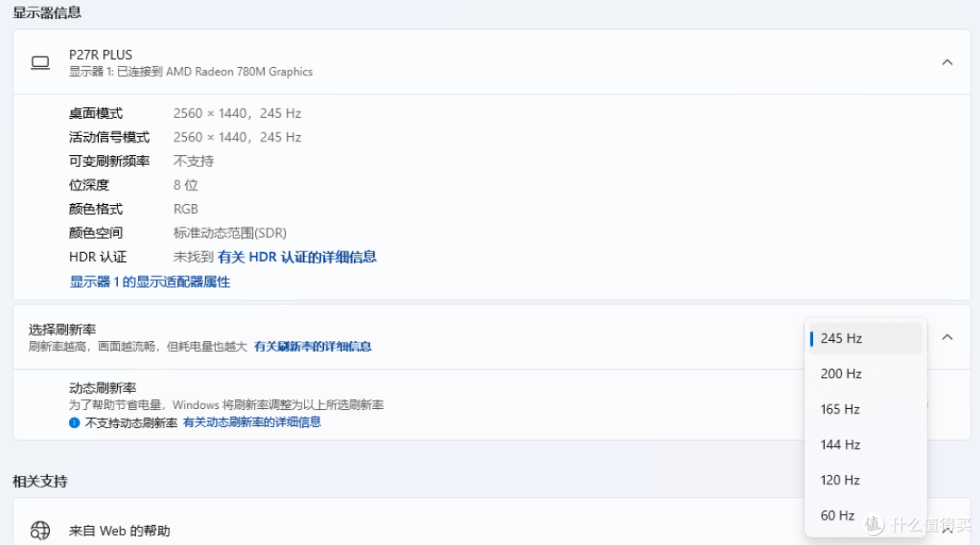
Task: Click the blue info icon beside 不支持动态刷新率
Action: 74,423
